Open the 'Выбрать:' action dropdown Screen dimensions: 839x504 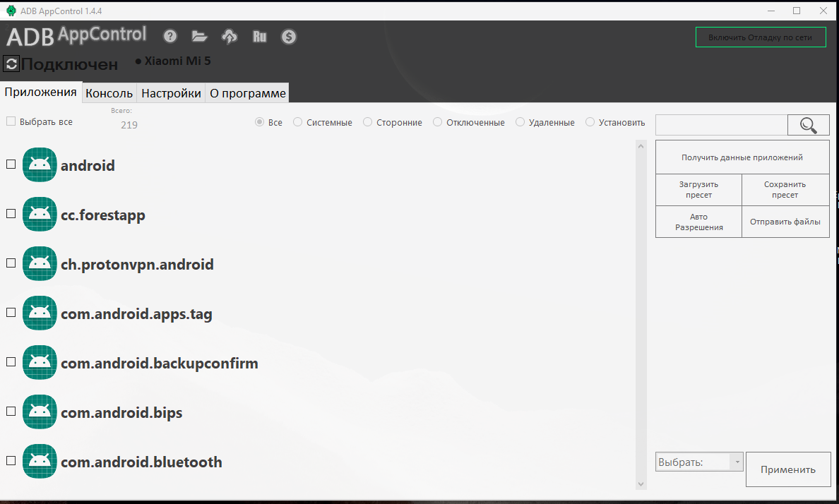click(x=699, y=462)
